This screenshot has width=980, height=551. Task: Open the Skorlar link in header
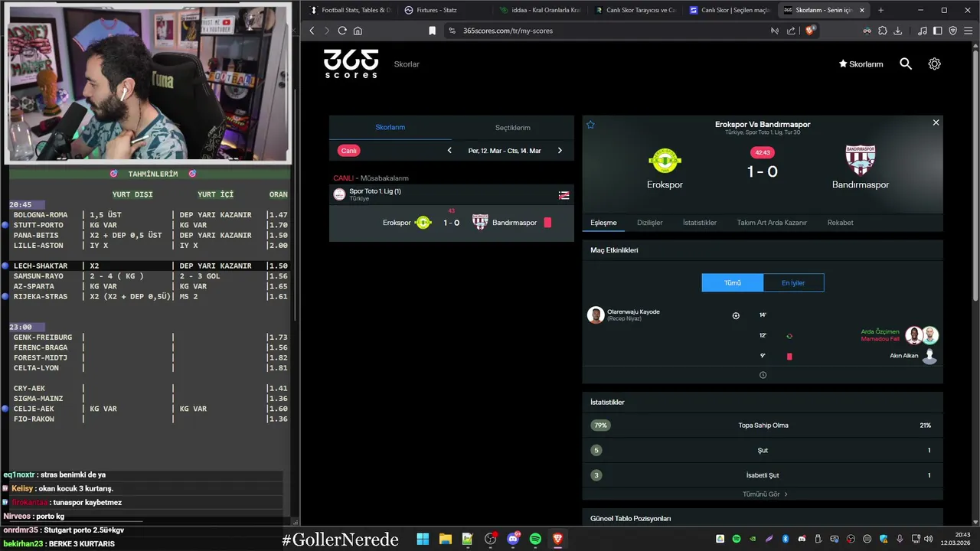407,64
